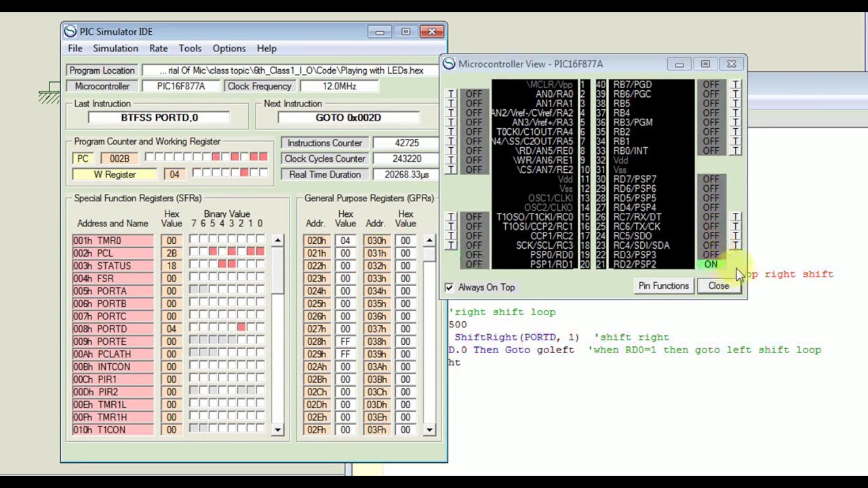
Task: Toggle the T button for pin RB4
Action: tap(736, 113)
